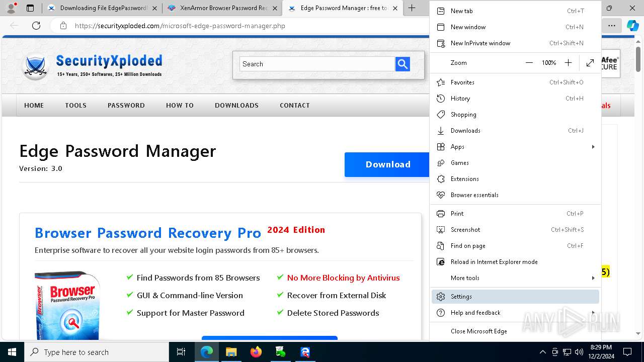Screen dimensions: 644x362
Task: Focus the SecurityXploded search field
Action: point(317,64)
